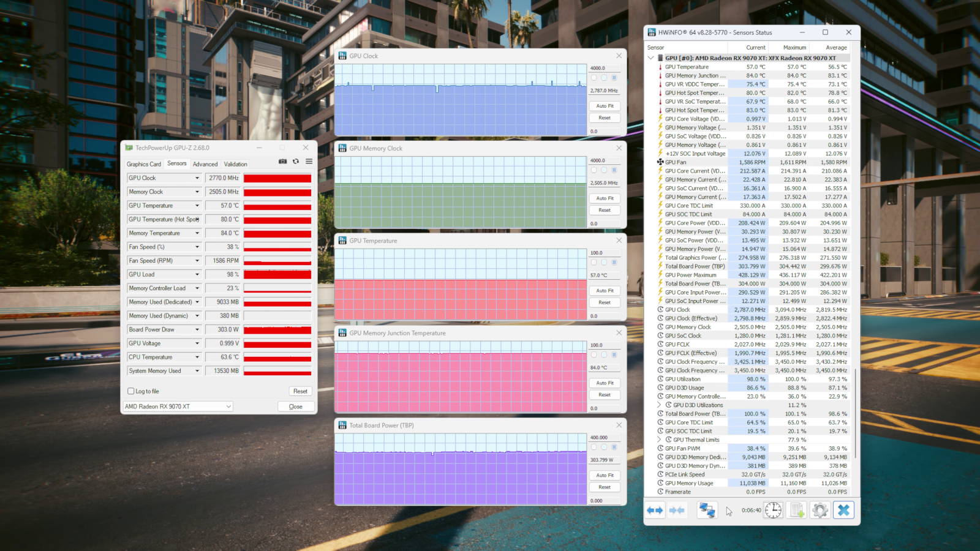
Task: Click PCIe Link Speed row icon
Action: [x=660, y=474]
